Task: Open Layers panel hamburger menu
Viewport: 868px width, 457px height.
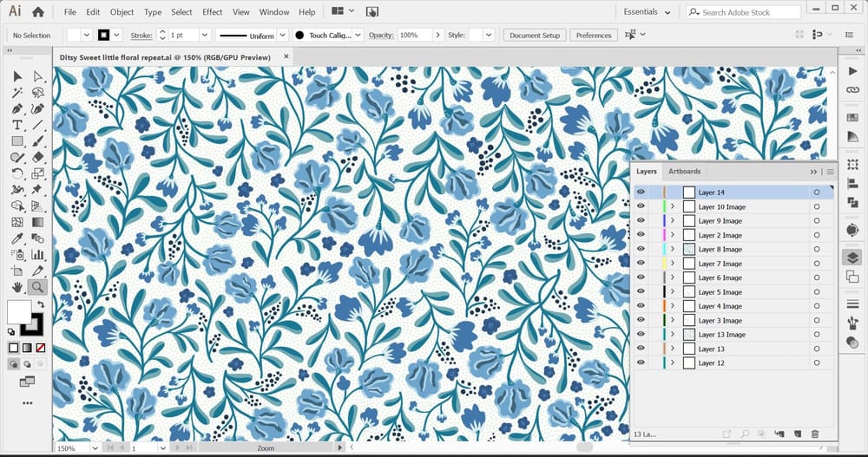Action: [831, 172]
